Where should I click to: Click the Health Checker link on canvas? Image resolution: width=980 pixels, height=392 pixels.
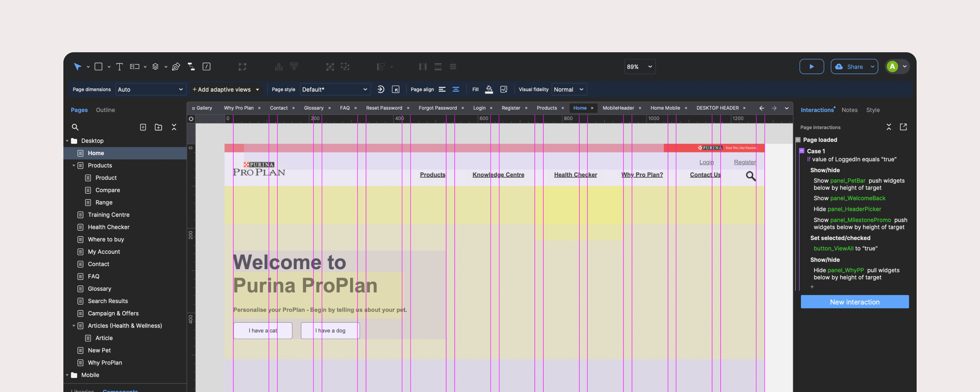click(x=575, y=175)
